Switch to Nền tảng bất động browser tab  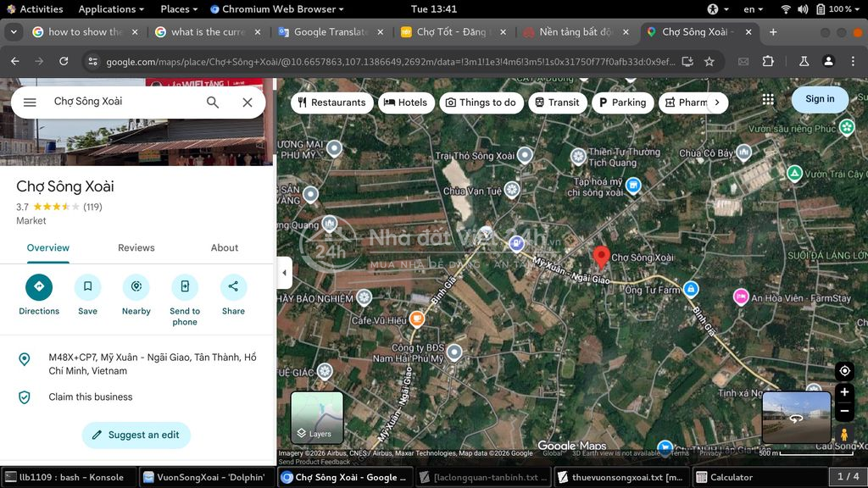click(576, 32)
